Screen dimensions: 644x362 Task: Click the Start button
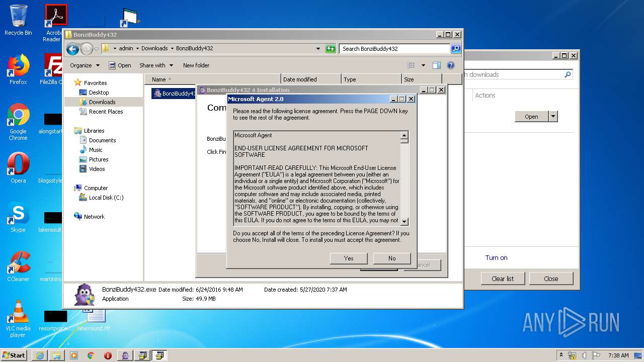tap(14, 355)
